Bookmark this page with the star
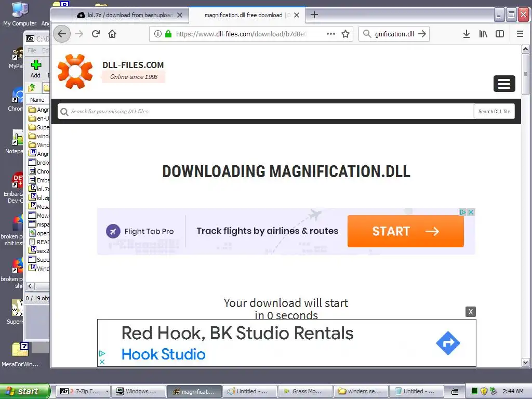This screenshot has height=399, width=532. tap(345, 34)
